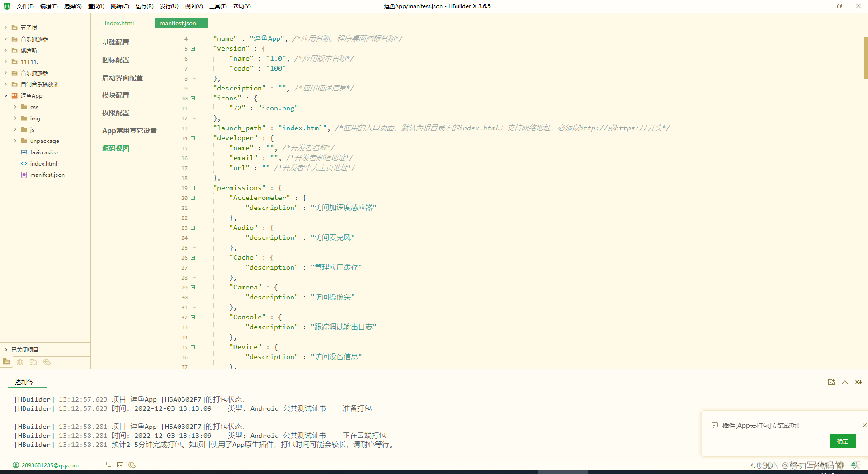Screen dimensions: 868x474
Task: Confirm the notification with 确定 button
Action: (842, 441)
